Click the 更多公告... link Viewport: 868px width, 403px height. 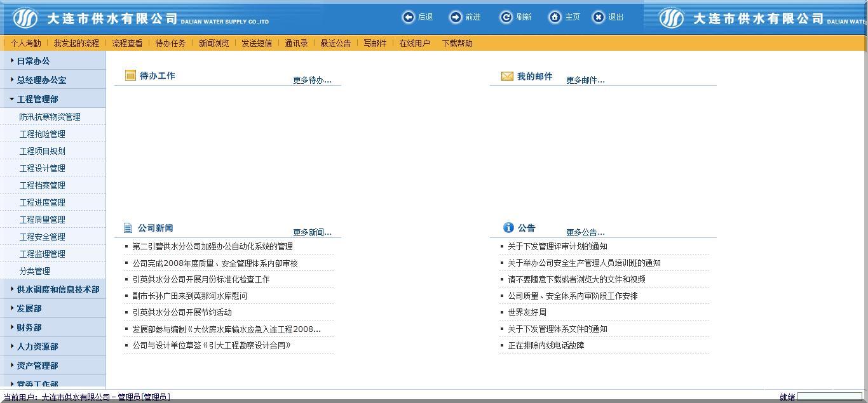(585, 232)
